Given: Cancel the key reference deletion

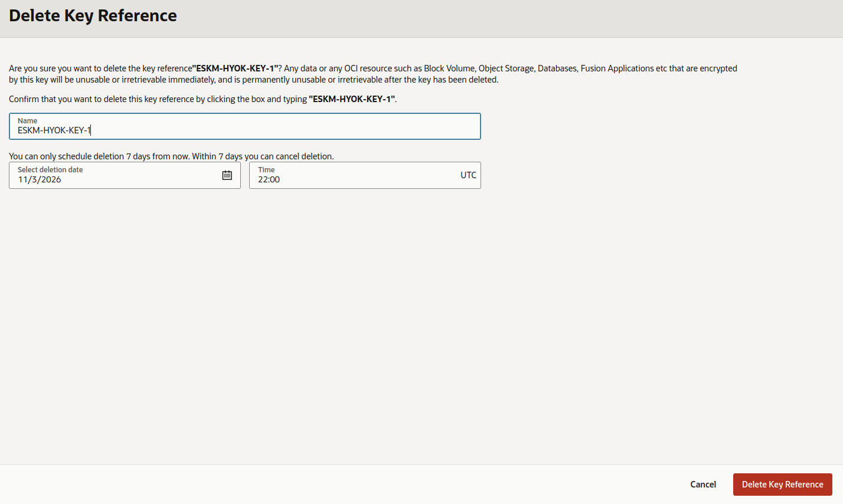Looking at the screenshot, I should (x=703, y=485).
